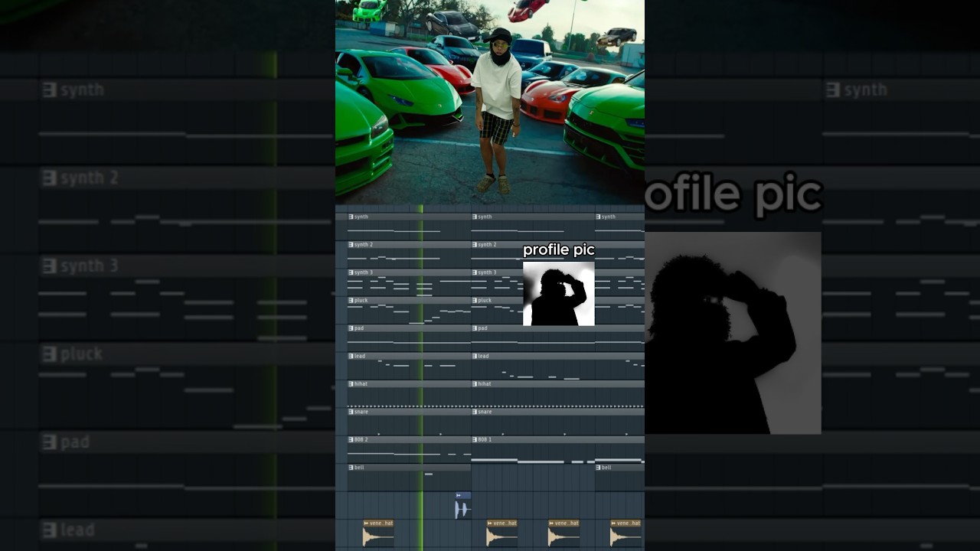The width and height of the screenshot is (980, 551).
Task: Open the rightmost bell clip's menu icon
Action: click(x=599, y=468)
